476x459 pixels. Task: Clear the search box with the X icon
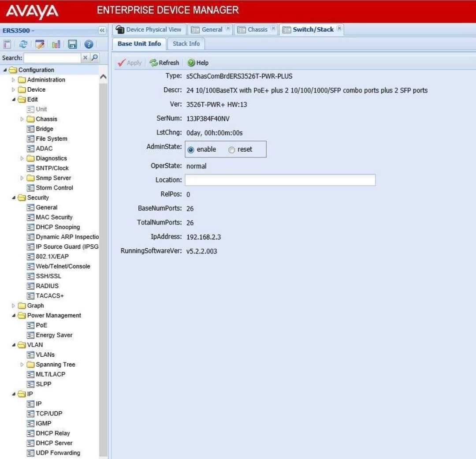point(85,56)
